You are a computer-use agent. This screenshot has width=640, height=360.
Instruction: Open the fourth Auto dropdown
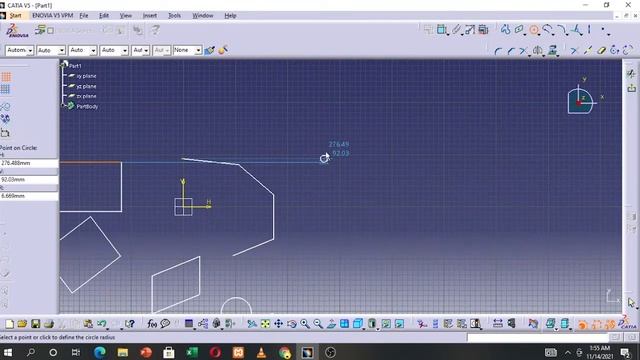[114, 50]
